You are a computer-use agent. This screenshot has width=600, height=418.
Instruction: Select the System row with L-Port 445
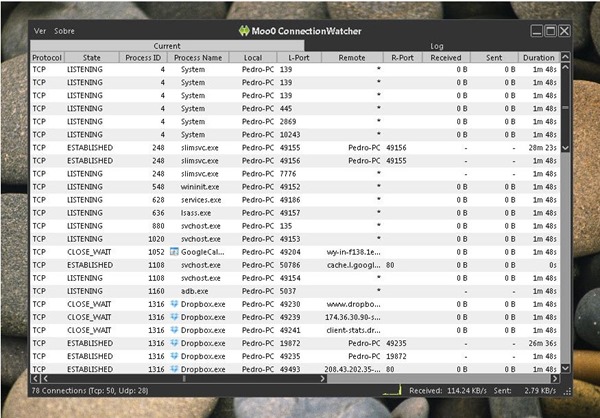[x=295, y=108]
